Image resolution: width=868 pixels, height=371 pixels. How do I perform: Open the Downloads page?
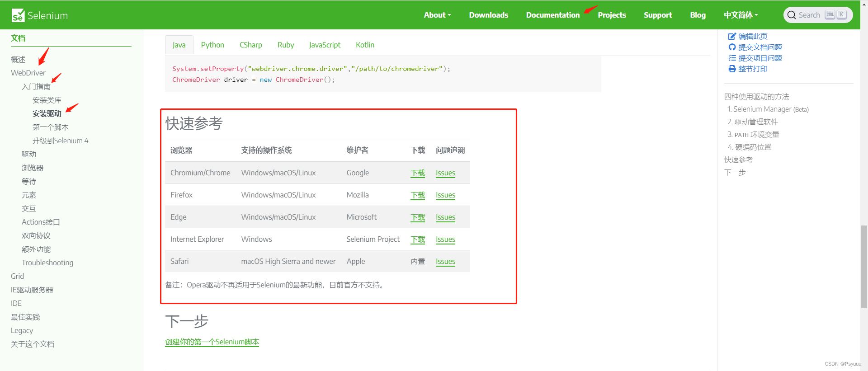(x=488, y=15)
